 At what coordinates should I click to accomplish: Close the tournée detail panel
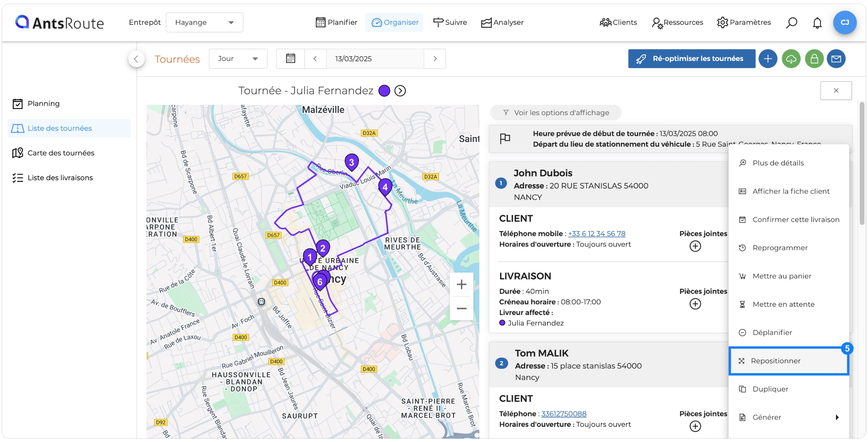click(836, 90)
